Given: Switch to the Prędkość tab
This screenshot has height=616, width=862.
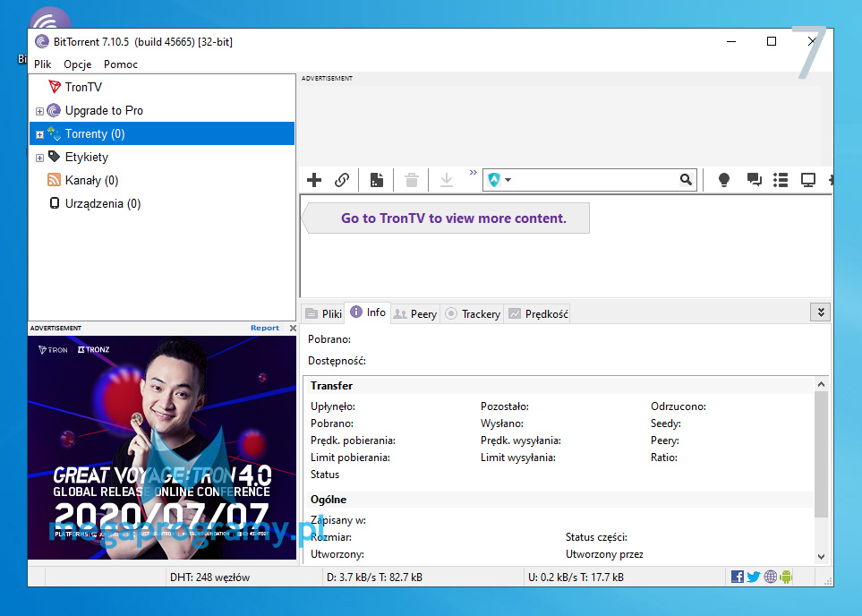Looking at the screenshot, I should 538,313.
